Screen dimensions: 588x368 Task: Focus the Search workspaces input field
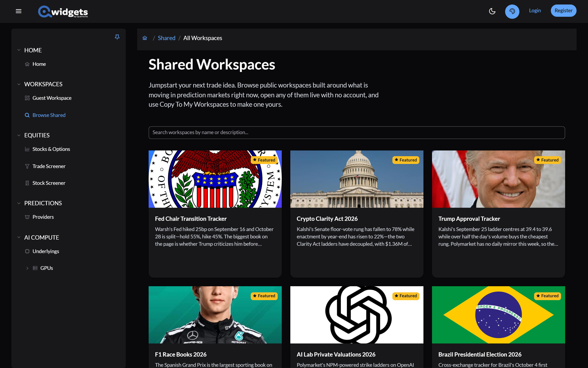click(357, 132)
